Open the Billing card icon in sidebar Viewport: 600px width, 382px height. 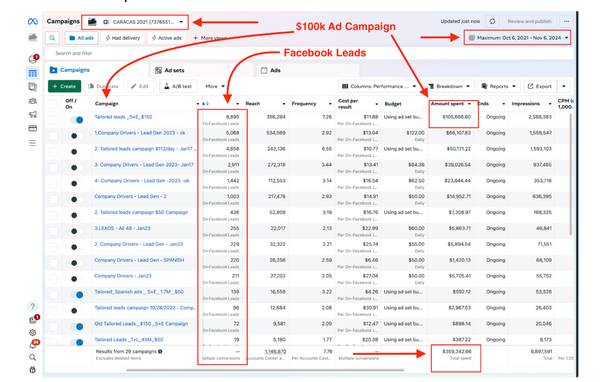[33, 128]
